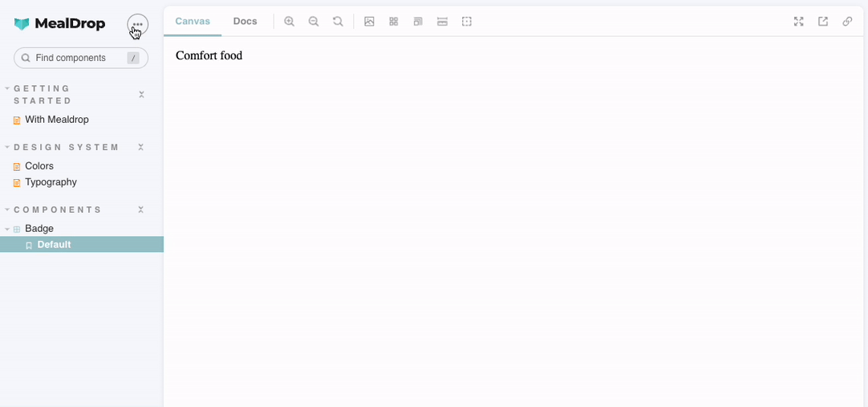Click the Colors document icon
Viewport: 868px width, 407px height.
coord(17,167)
